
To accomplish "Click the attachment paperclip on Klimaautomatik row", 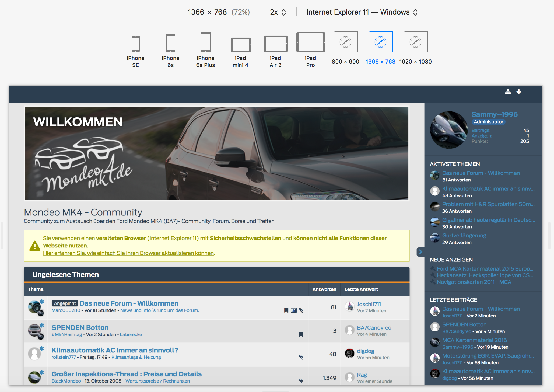I will coord(301,357).
